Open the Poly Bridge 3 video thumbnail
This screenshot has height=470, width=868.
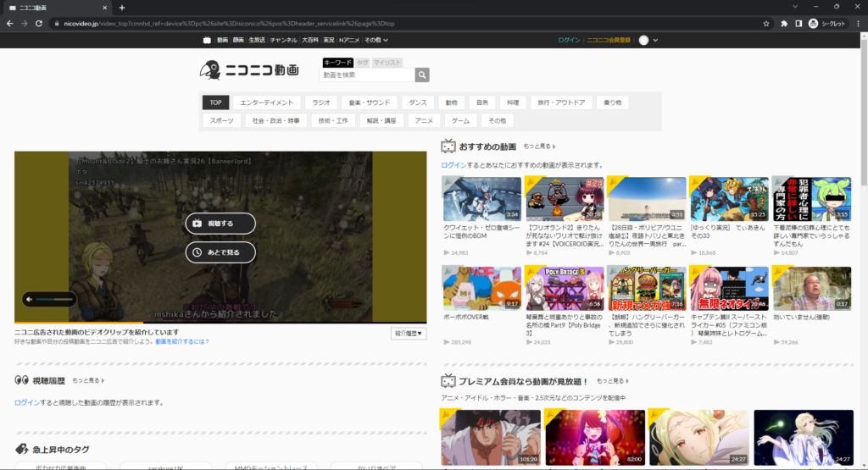564,289
